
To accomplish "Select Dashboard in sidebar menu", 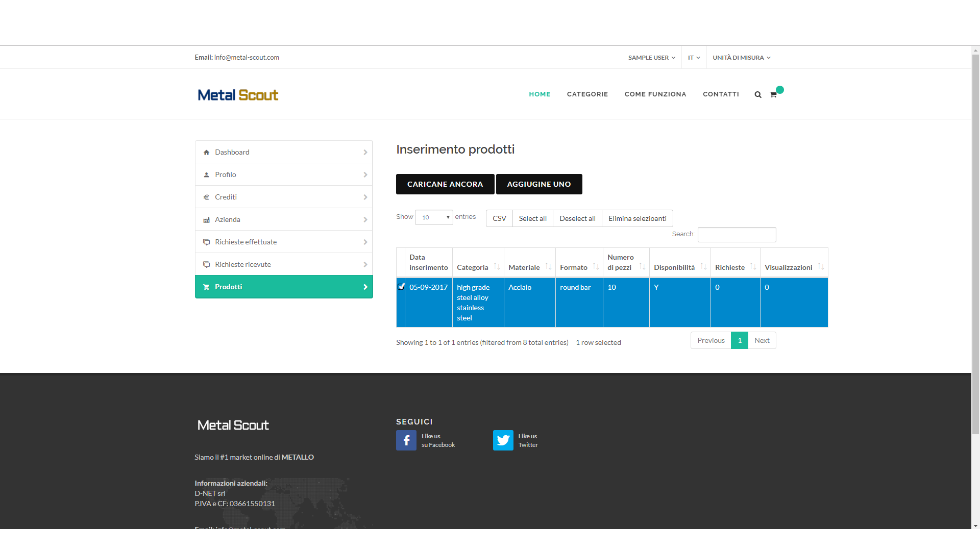I will pos(284,152).
